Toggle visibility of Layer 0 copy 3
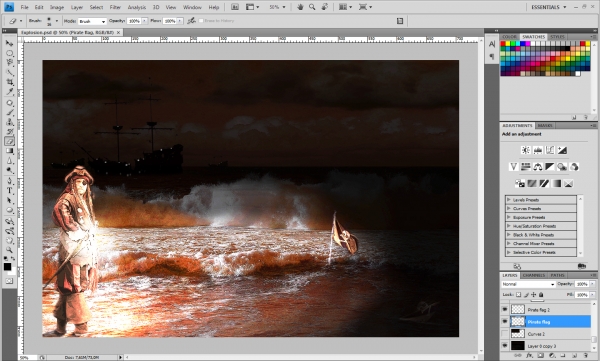 [x=505, y=346]
